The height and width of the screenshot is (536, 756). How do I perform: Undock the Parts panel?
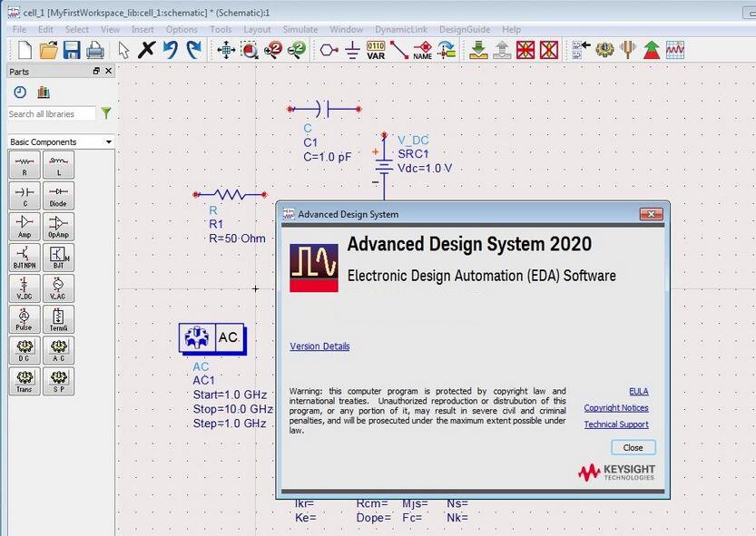pyautogui.click(x=96, y=71)
